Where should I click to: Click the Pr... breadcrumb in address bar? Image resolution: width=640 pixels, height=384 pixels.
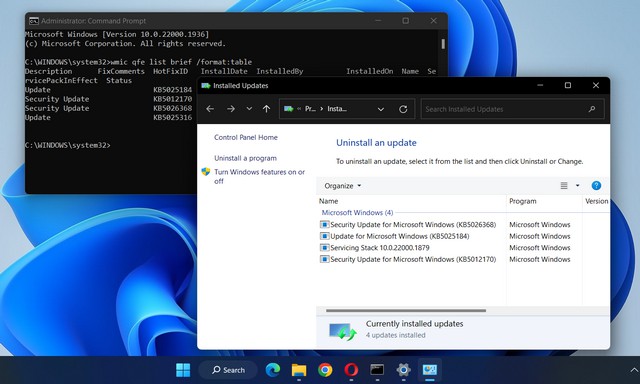[310, 109]
